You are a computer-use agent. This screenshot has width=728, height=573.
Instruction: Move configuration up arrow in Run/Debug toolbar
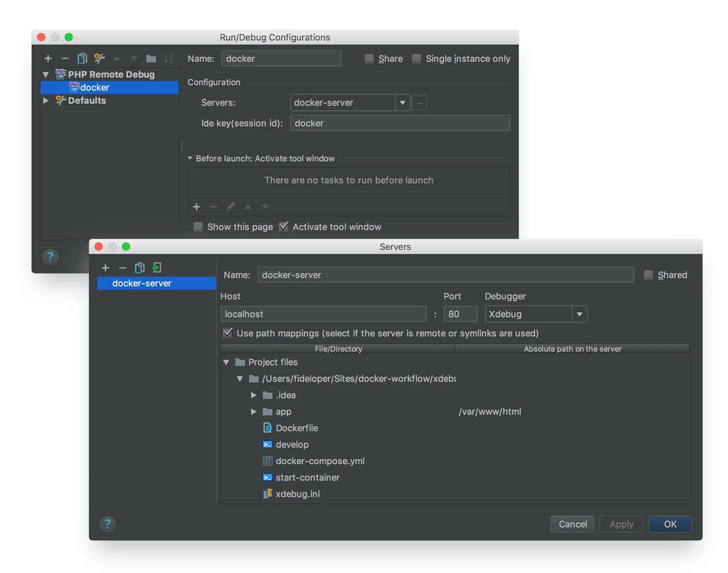click(x=116, y=59)
